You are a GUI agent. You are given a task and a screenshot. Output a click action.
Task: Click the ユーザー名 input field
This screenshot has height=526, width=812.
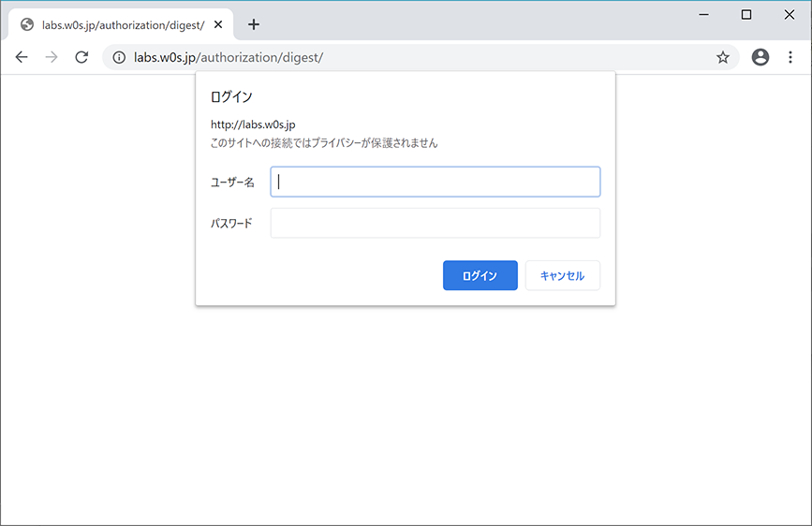pos(435,182)
